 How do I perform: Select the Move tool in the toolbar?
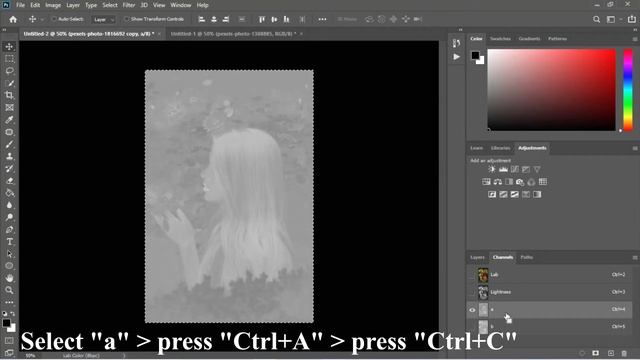(x=9, y=47)
